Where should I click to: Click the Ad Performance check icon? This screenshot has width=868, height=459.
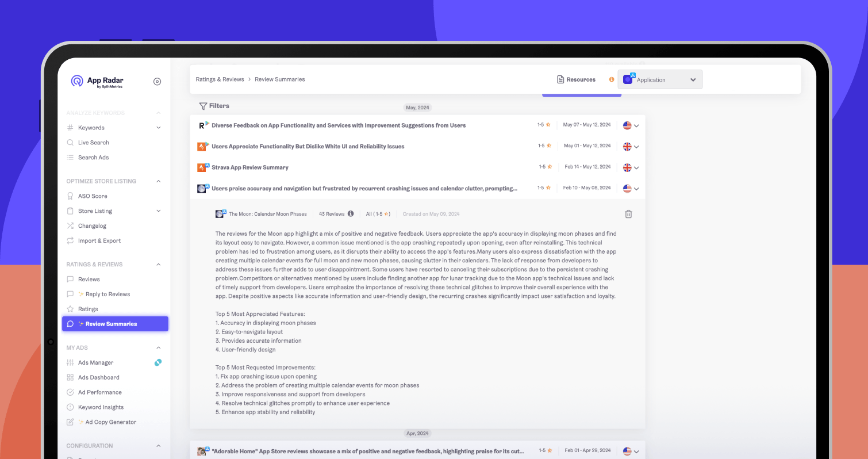70,393
